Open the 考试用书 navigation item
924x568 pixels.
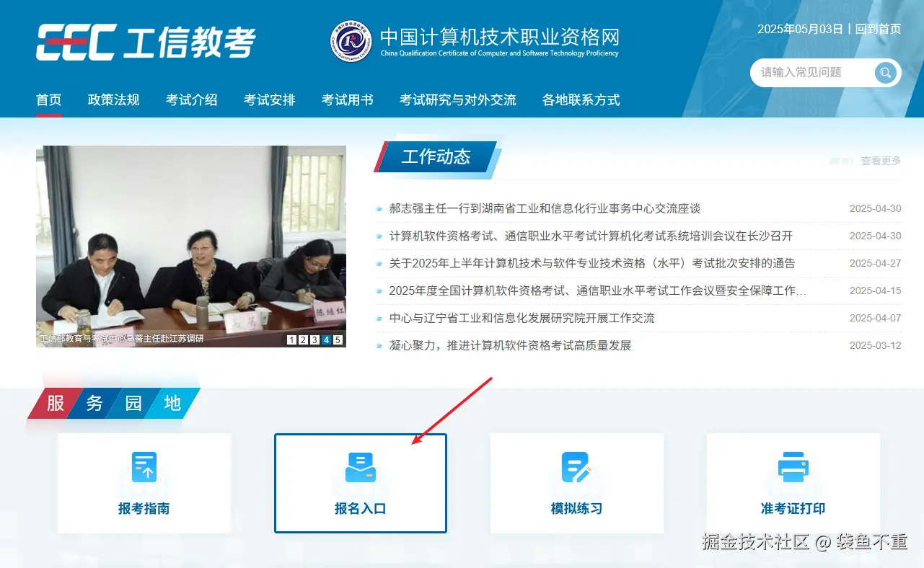347,100
